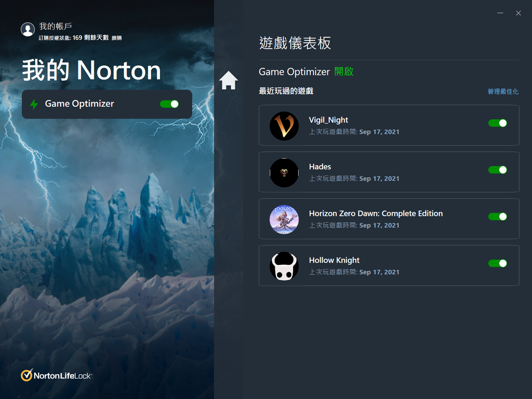
Task: Click the NortonLifeLock logo
Action: click(56, 375)
